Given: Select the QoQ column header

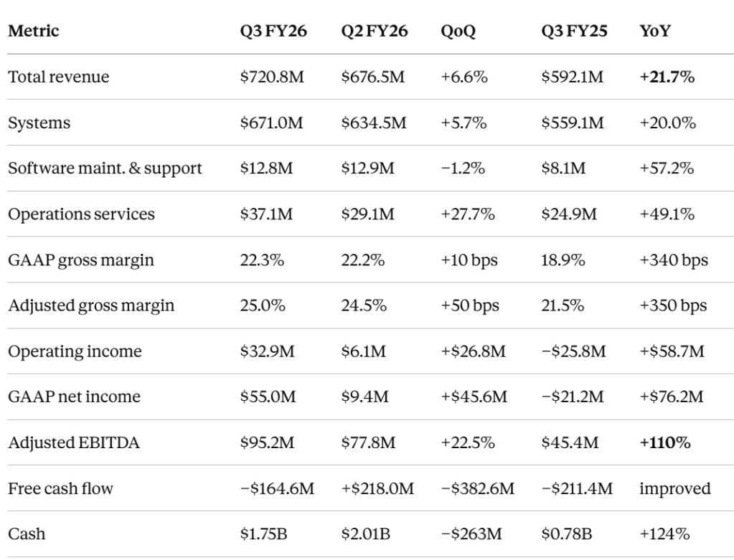Looking at the screenshot, I should [x=458, y=32].
